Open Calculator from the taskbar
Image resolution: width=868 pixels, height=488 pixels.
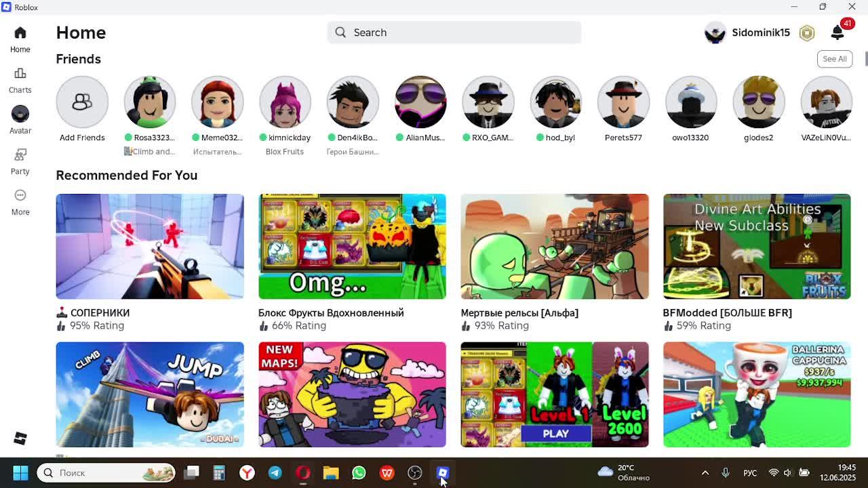click(219, 472)
